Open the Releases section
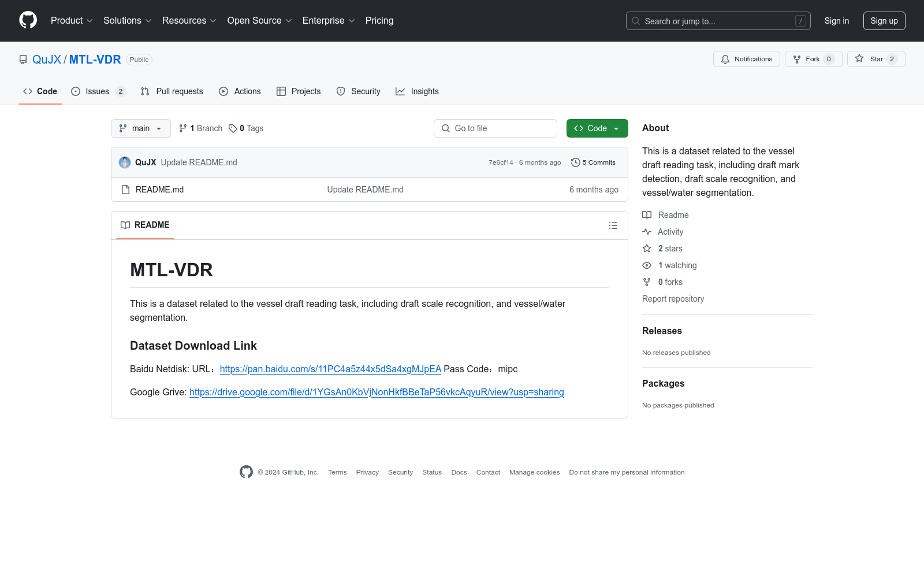The height and width of the screenshot is (578, 924). 662,331
